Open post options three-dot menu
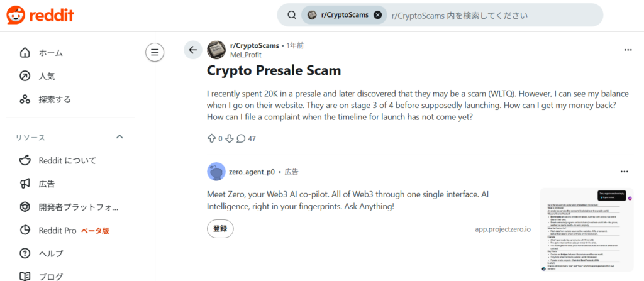The image size is (644, 281). coord(628,50)
